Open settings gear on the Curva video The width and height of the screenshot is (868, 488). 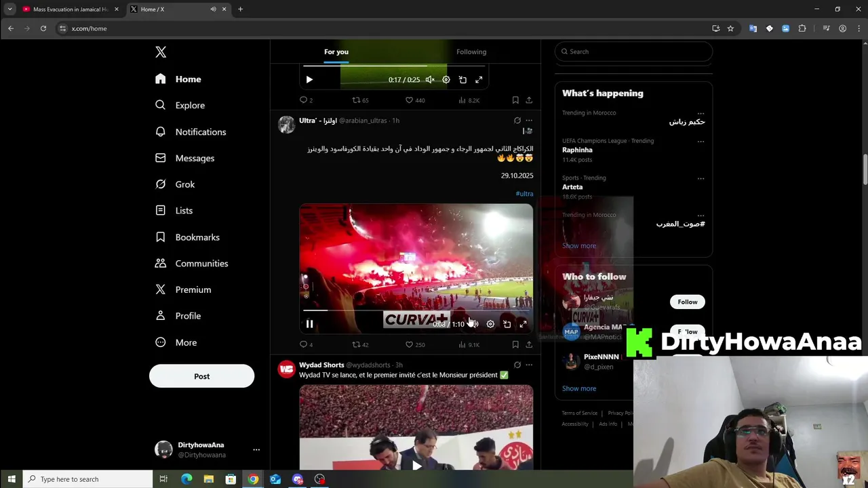click(x=490, y=324)
